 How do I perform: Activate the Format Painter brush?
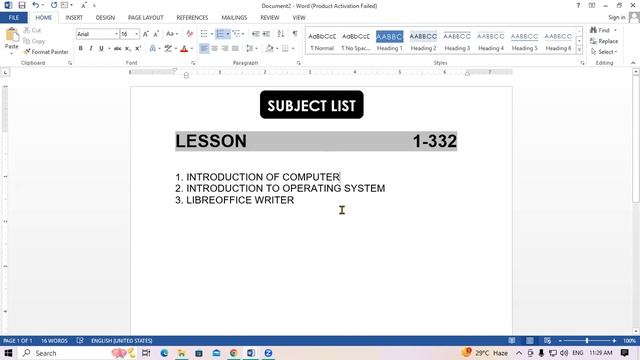point(46,52)
